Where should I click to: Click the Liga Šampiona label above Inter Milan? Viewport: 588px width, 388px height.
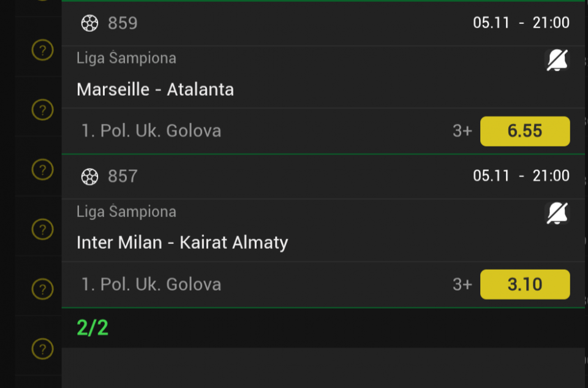(x=126, y=211)
